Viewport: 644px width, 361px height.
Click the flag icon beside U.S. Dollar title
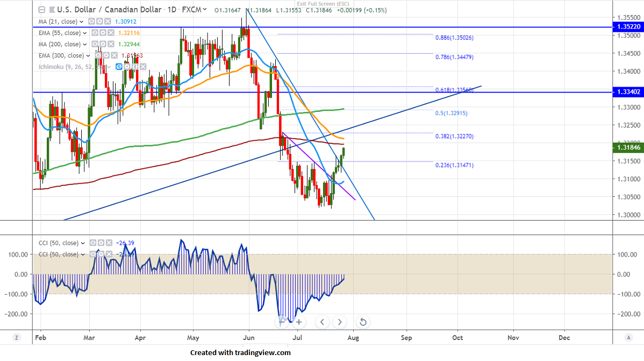point(52,10)
